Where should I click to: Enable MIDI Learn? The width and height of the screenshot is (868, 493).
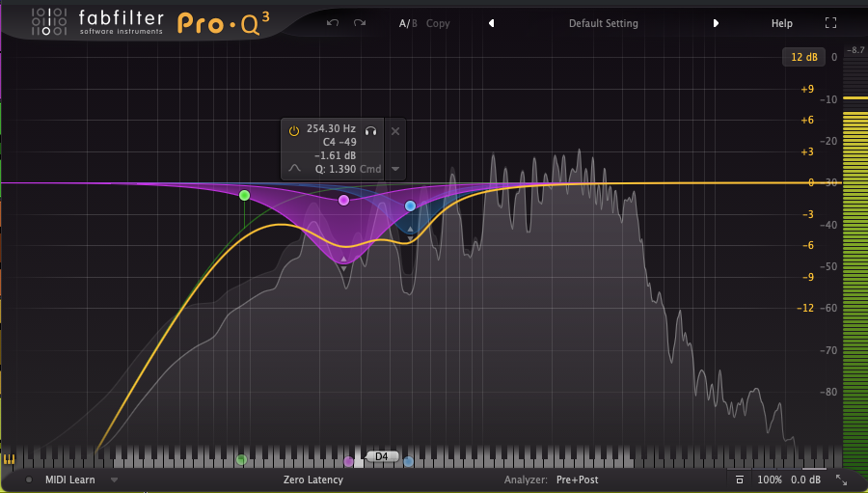(69, 479)
